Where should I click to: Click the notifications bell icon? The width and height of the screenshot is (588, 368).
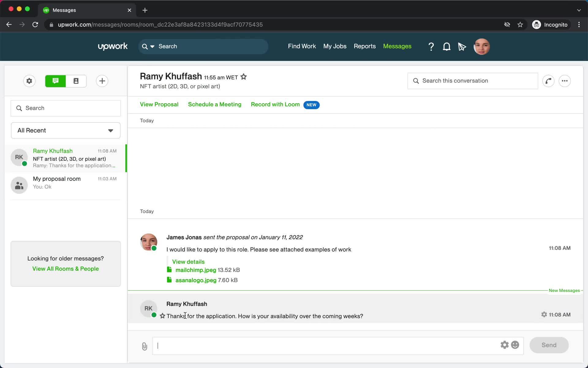pos(447,46)
